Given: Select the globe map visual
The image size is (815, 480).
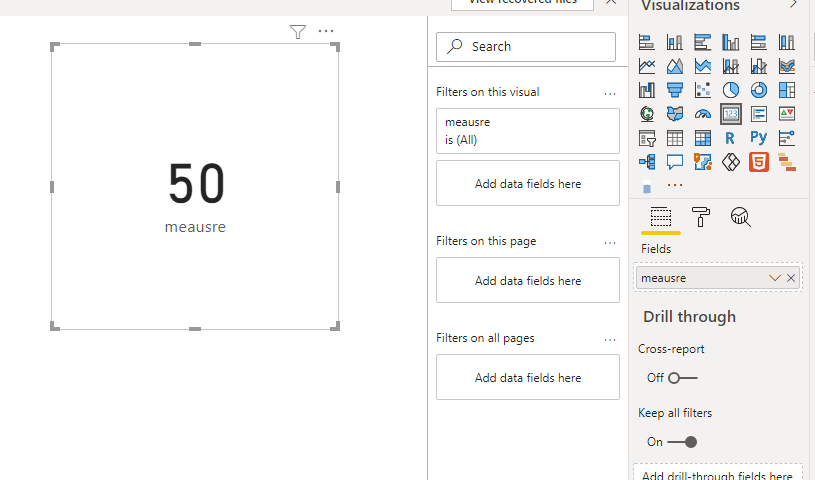Looking at the screenshot, I should tap(647, 114).
